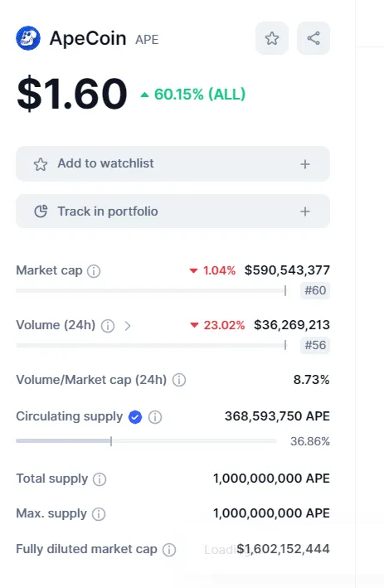Click the Track in portfolio button
Image resolution: width=384 pixels, height=588 pixels.
[x=173, y=211]
